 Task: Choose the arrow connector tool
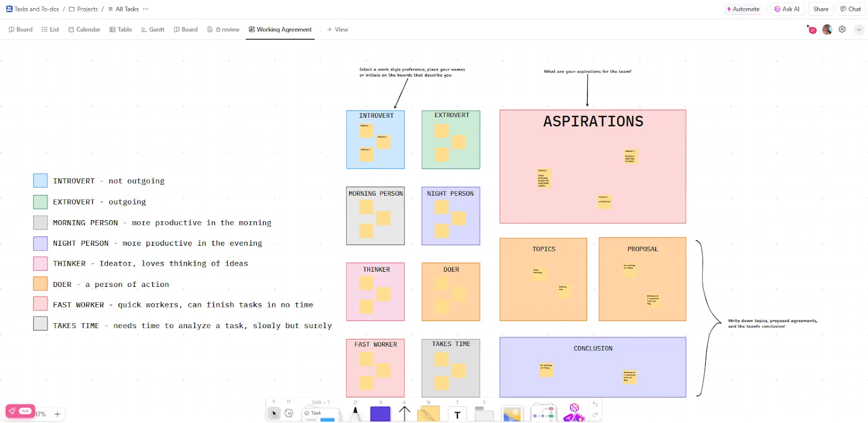coord(405,414)
